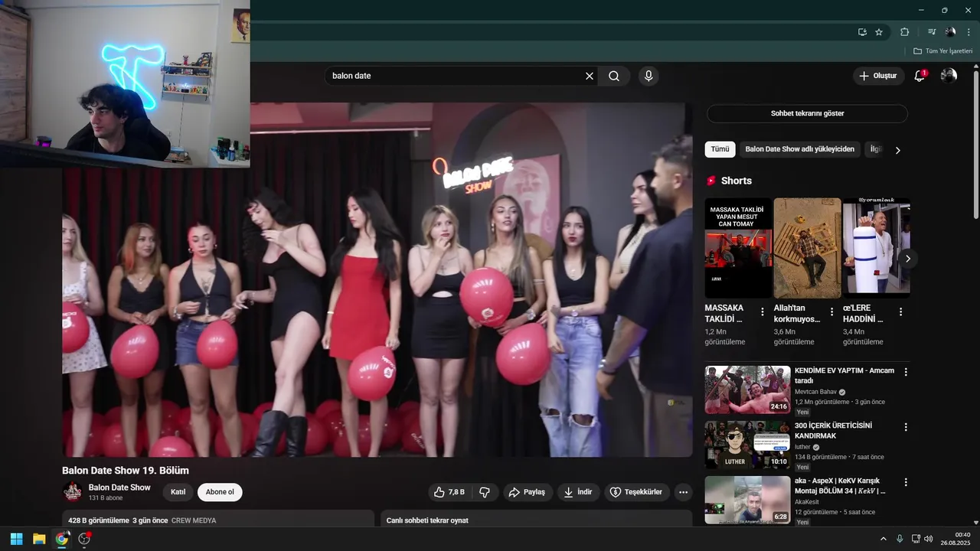Click the Oluştur create button
980x551 pixels.
tap(878, 76)
